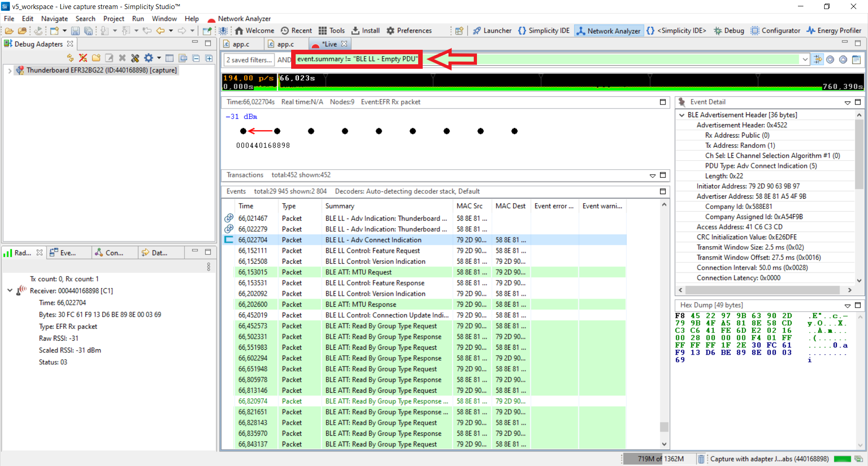
Task: Click the Summary column header
Action: coord(340,206)
